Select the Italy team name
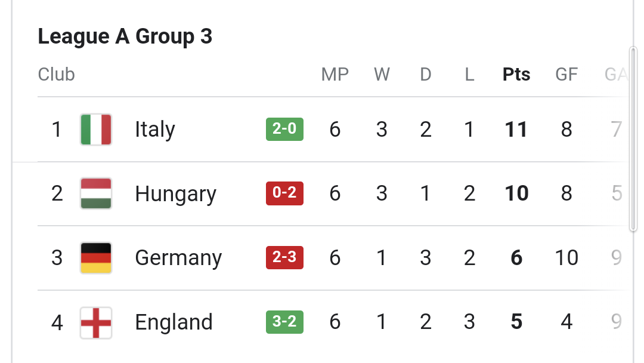The width and height of the screenshot is (644, 363). (155, 130)
